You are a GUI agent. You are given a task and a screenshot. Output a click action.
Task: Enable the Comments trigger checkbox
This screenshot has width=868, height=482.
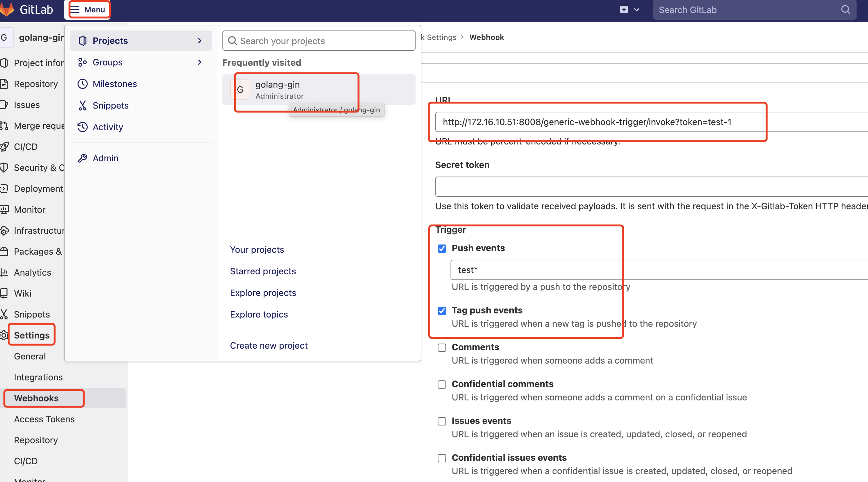[x=442, y=348]
